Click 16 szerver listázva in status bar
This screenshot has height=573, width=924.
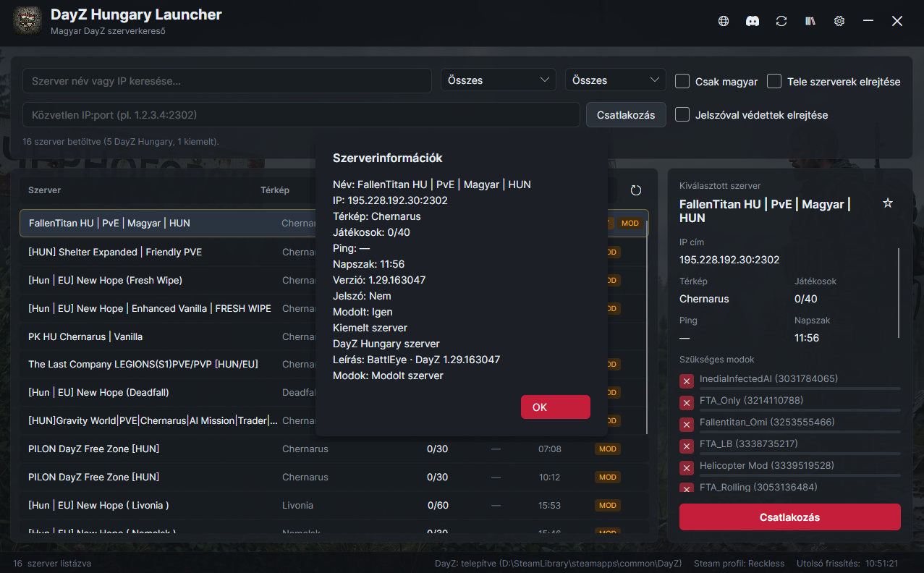pyautogui.click(x=52, y=563)
